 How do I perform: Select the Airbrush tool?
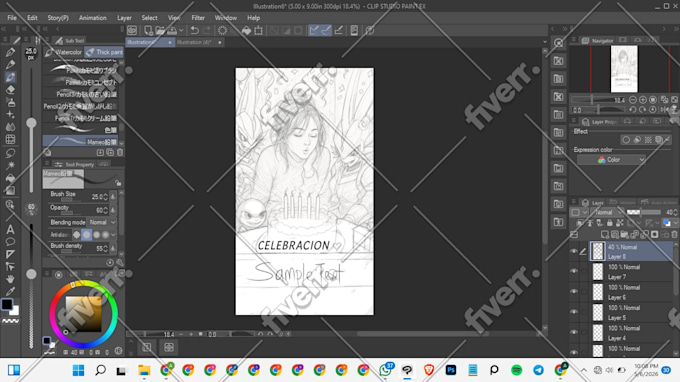[x=10, y=102]
